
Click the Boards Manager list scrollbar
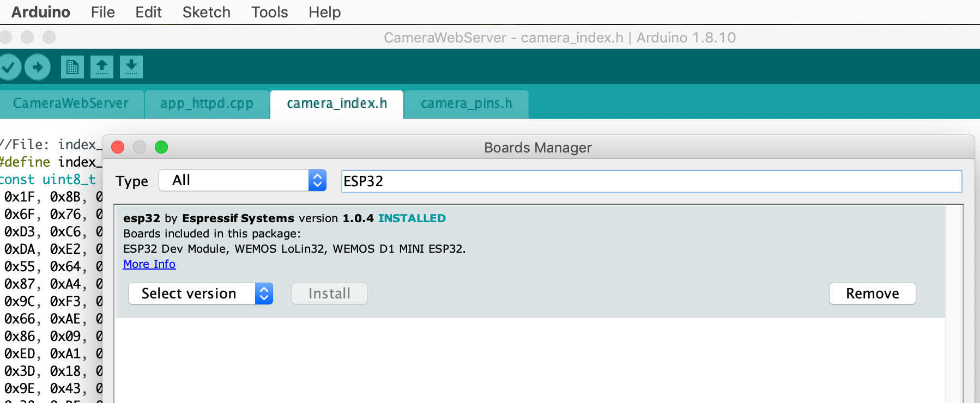tap(954, 304)
